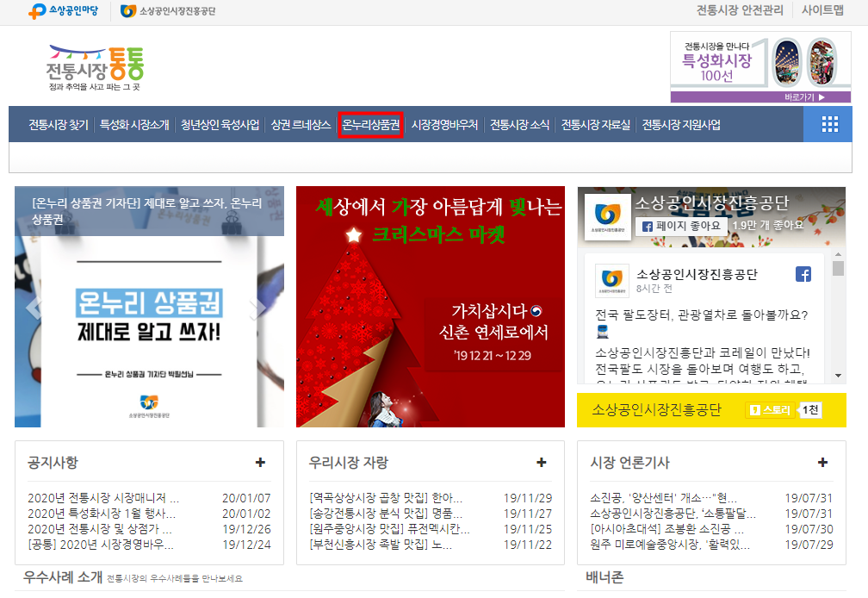Open [역곡상상시장 곱창 맛집] post
Image resolution: width=868 pixels, height=598 pixels.
click(x=386, y=498)
